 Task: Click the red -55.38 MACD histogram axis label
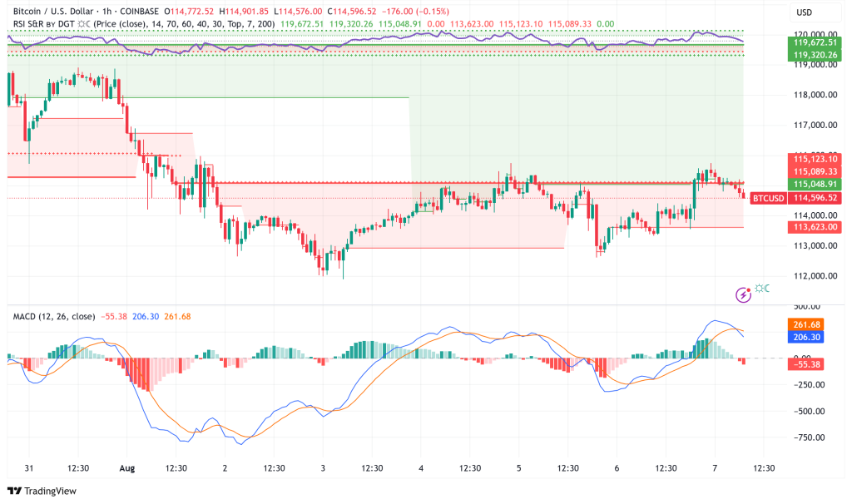pos(805,364)
